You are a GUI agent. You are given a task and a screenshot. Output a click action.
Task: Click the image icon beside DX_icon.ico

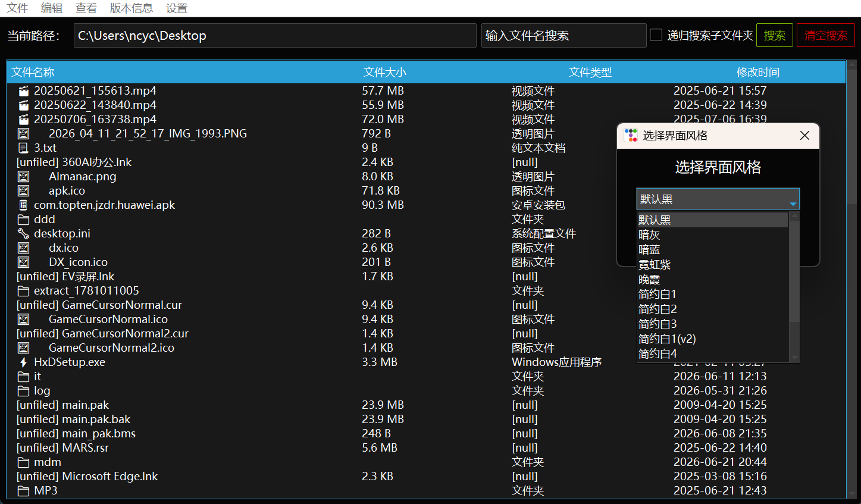click(23, 262)
